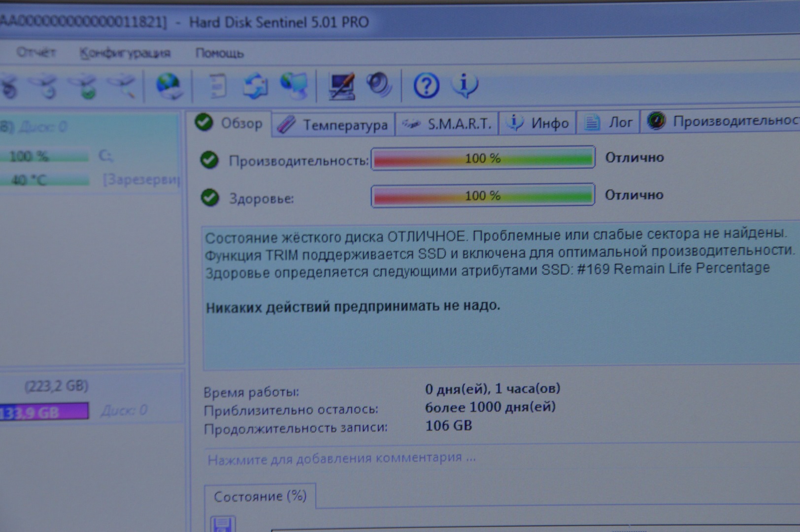Click the leftmost partially visible disk icon
The image size is (800, 532).
9,87
